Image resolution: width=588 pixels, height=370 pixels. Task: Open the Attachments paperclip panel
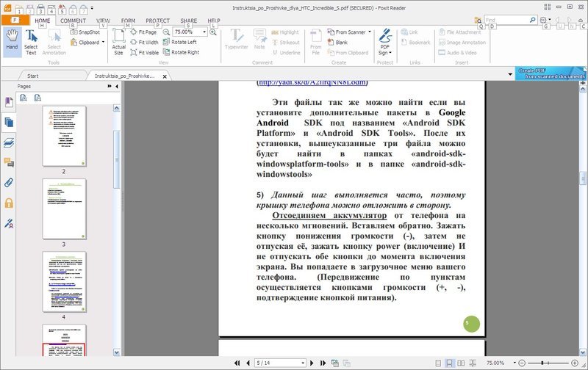9,183
